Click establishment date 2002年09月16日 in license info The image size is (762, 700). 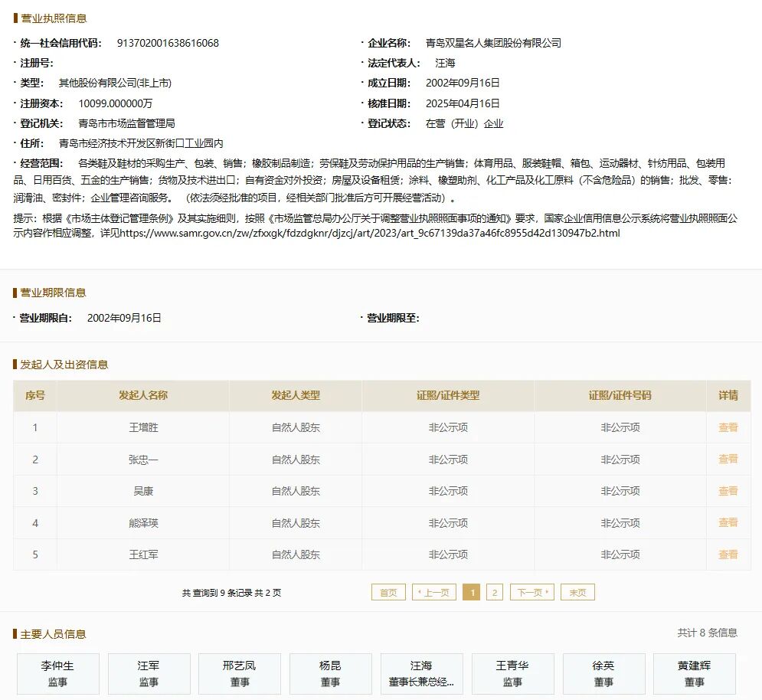point(463,83)
